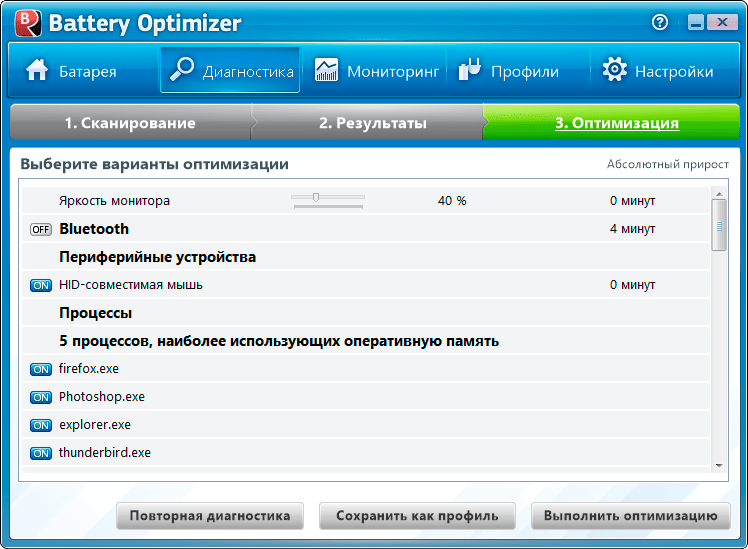Open the Мониторинг tab
The height and width of the screenshot is (549, 748).
(x=374, y=71)
